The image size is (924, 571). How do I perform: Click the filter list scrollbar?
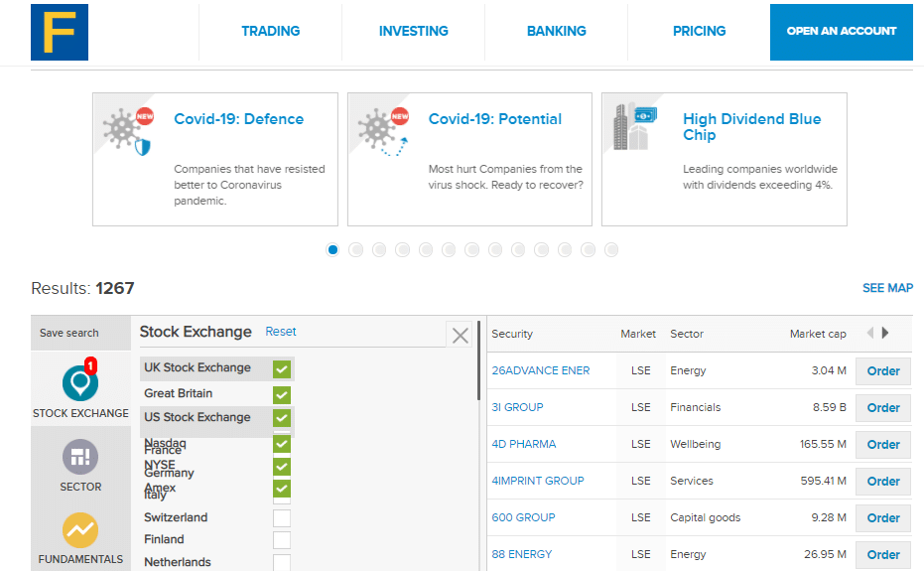[x=479, y=361]
